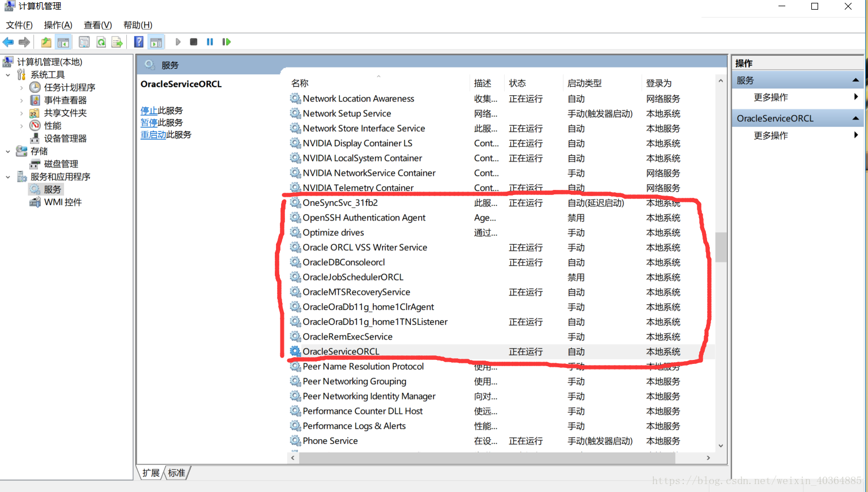Collapse the OracleServiceORCL actions section
Screen dimensions: 868x492
coord(856,118)
